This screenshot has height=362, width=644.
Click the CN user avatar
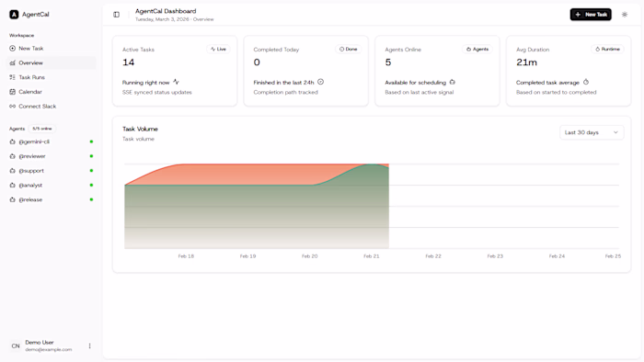16,346
